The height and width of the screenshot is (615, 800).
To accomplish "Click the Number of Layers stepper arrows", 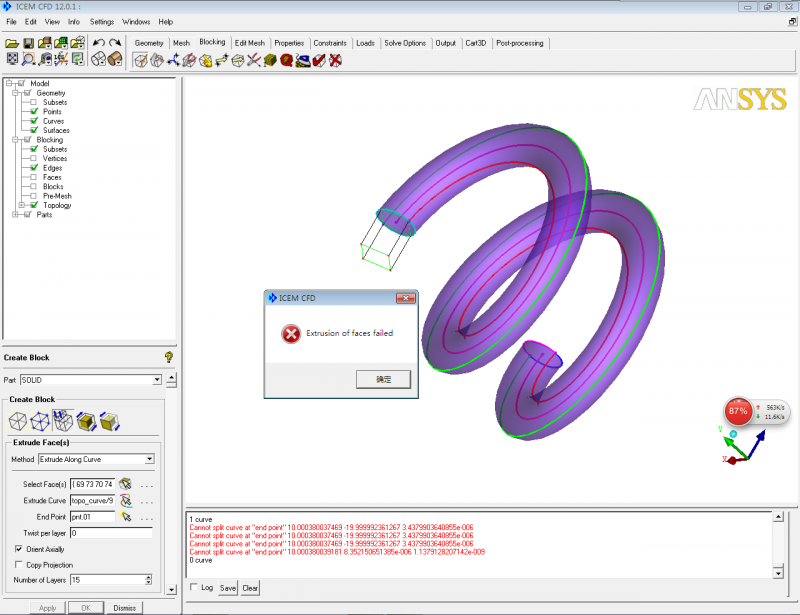I will (x=148, y=580).
